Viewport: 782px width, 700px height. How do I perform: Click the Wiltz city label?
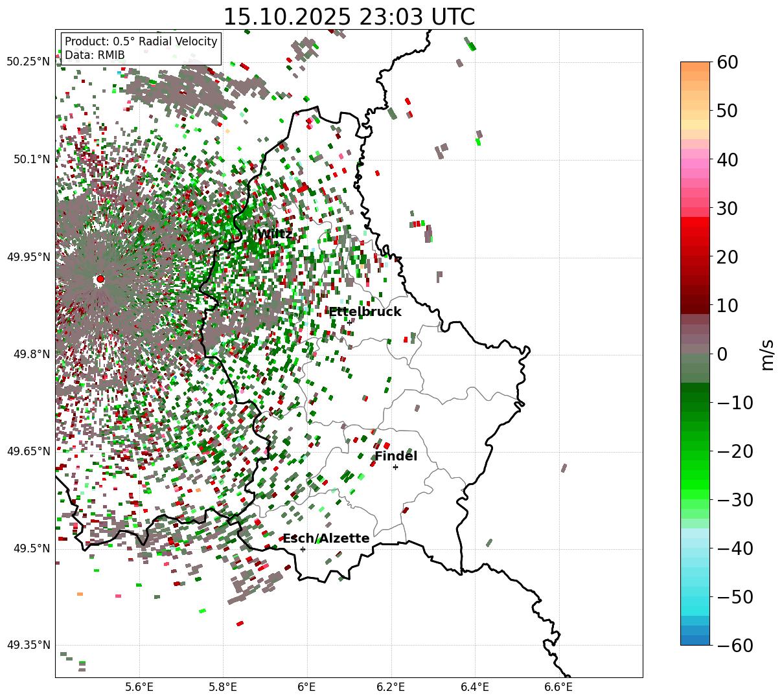coord(275,234)
